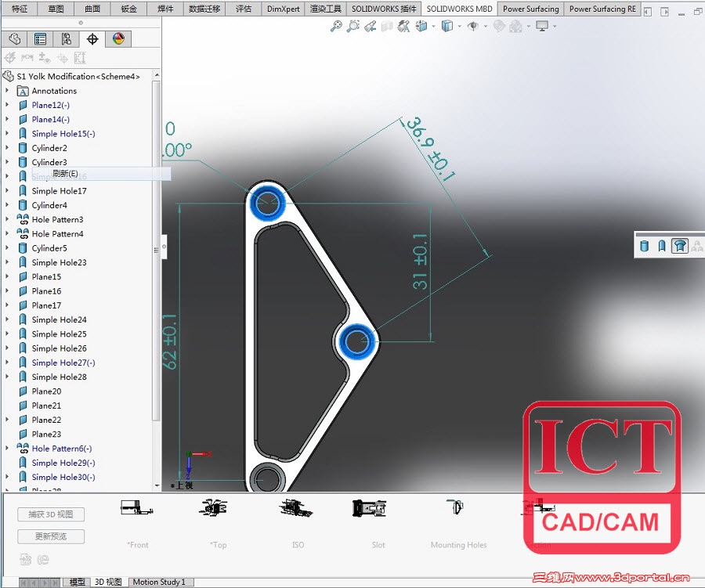Click the simple hole icon in floating toolbar
The image size is (705, 588).
(662, 246)
